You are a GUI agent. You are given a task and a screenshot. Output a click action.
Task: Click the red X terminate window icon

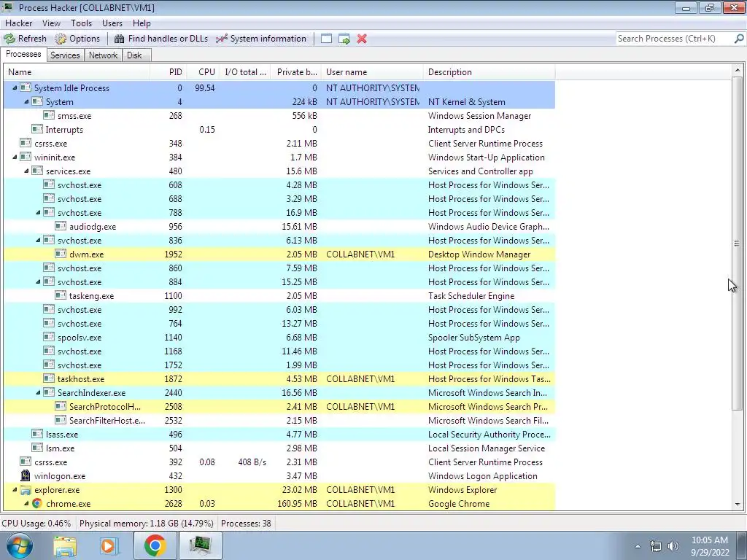(x=362, y=39)
